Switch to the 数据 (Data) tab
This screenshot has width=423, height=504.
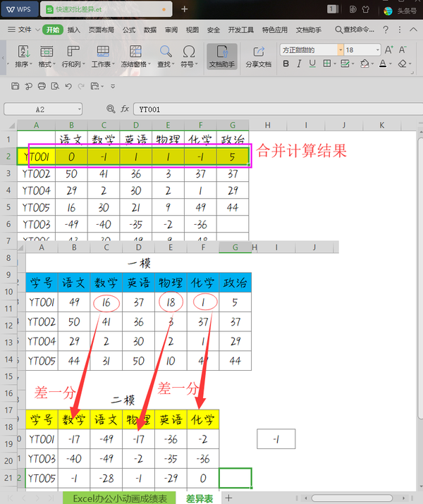pos(149,30)
